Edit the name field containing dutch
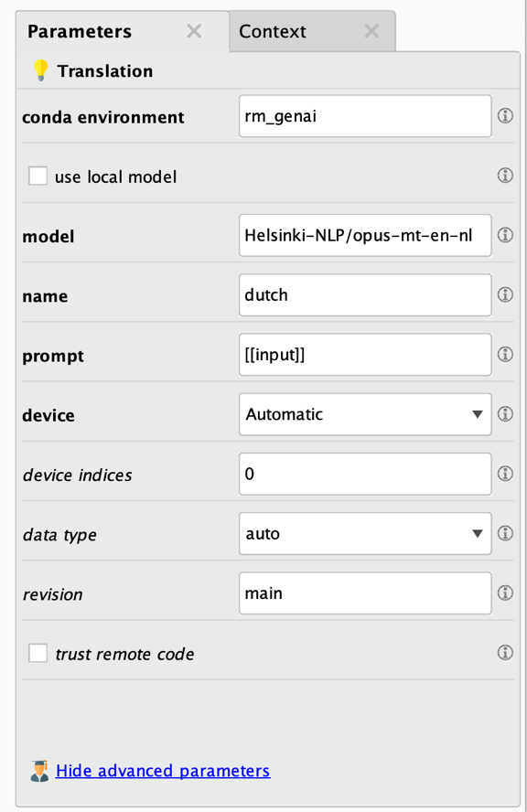 [x=364, y=294]
